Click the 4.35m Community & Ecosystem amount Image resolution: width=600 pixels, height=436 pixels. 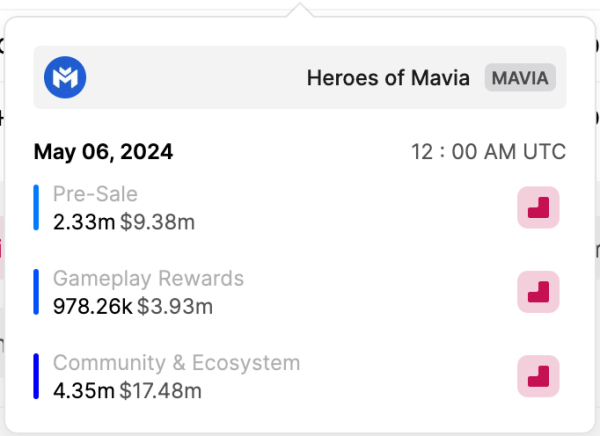[x=84, y=390]
